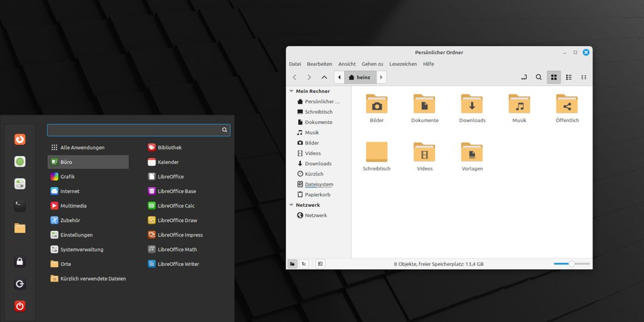This screenshot has height=322, width=644.
Task: Go up to the parent folder
Action: 324,77
